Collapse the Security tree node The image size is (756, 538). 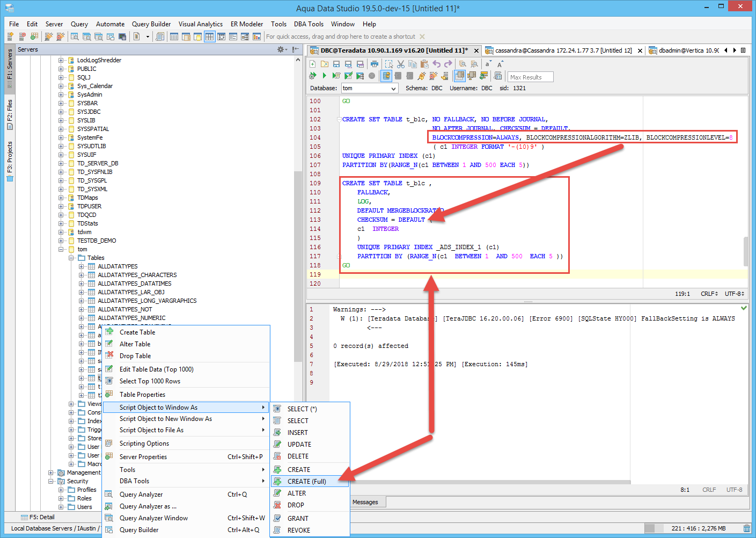point(50,481)
